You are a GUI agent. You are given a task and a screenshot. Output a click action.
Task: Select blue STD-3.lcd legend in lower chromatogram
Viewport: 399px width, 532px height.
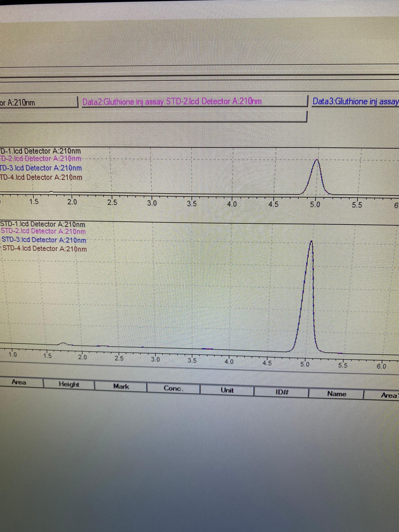[44, 240]
